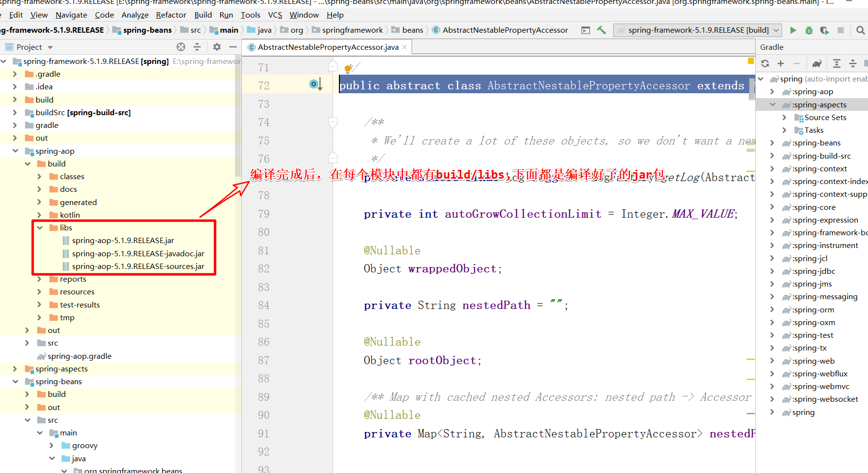Open the Refactor menu
The width and height of the screenshot is (868, 473).
pos(171,15)
